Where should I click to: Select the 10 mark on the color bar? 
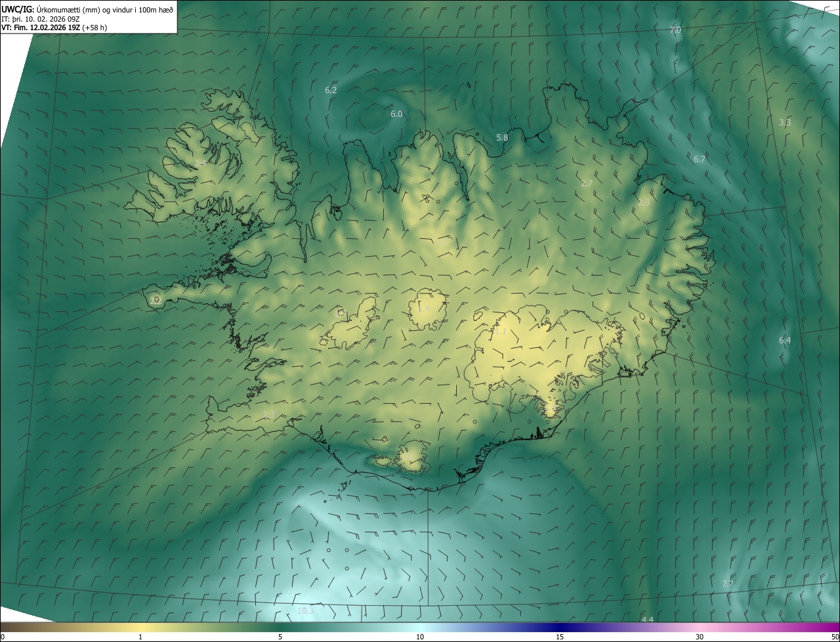420,637
